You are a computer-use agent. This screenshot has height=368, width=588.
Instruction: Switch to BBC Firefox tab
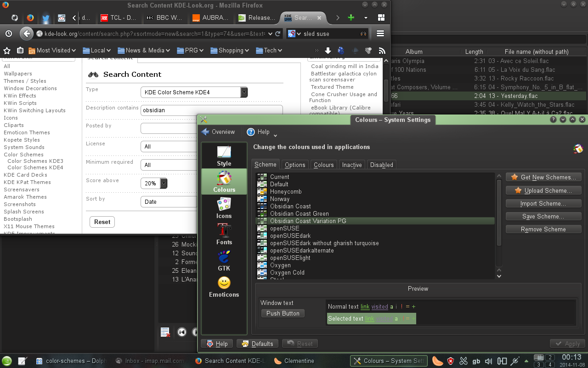click(165, 18)
